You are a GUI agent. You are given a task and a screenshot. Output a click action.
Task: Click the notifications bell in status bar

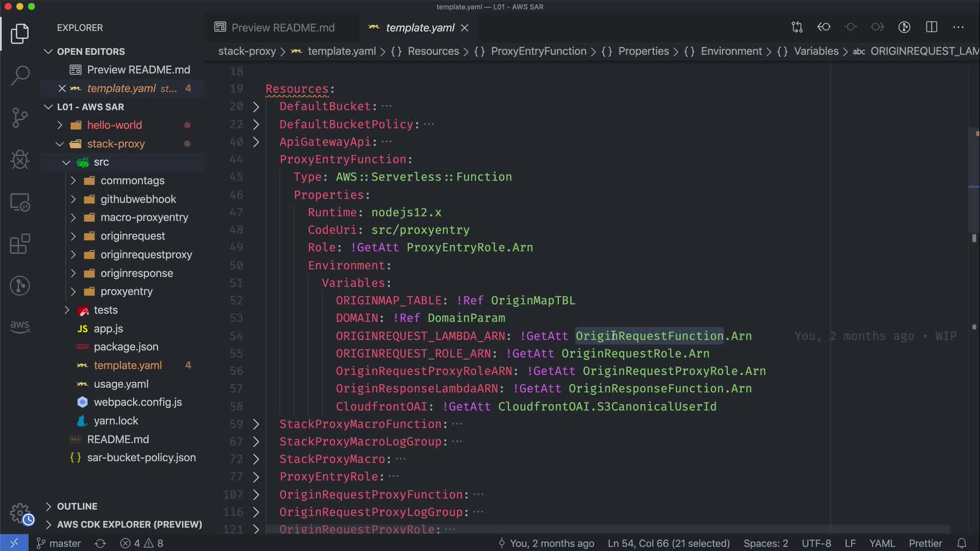pos(962,543)
